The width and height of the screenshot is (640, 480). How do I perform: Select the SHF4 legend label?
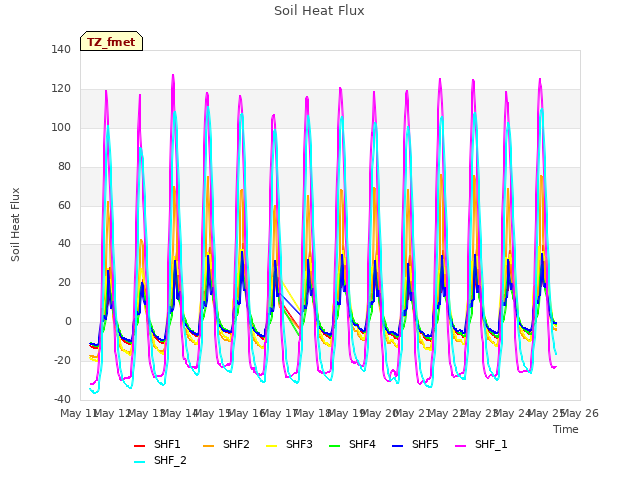[x=362, y=444]
